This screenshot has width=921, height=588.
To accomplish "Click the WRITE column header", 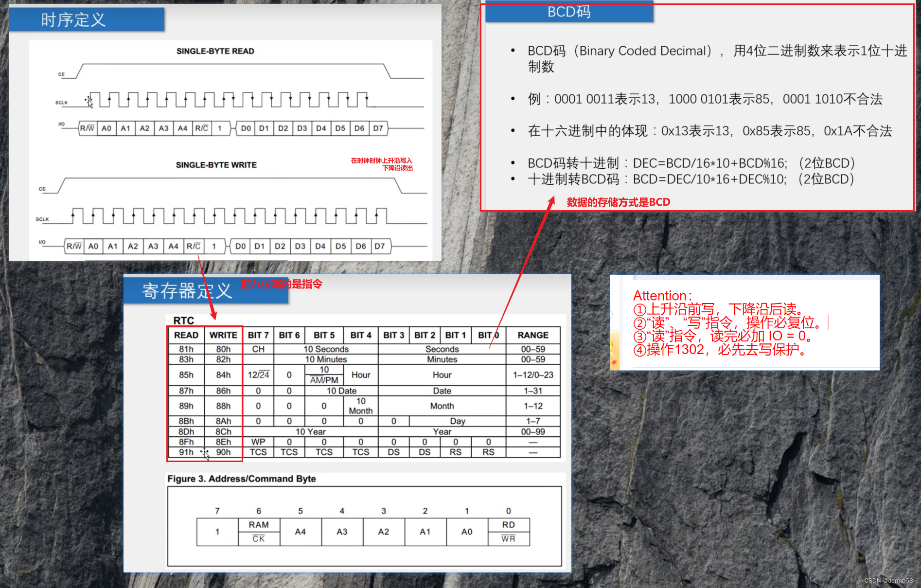I will 223,335.
